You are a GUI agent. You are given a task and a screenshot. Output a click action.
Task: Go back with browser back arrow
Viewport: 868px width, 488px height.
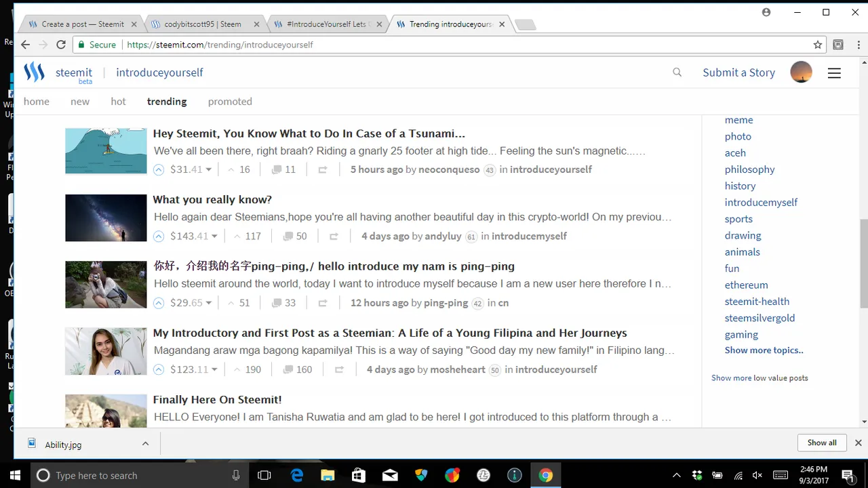pos(25,45)
